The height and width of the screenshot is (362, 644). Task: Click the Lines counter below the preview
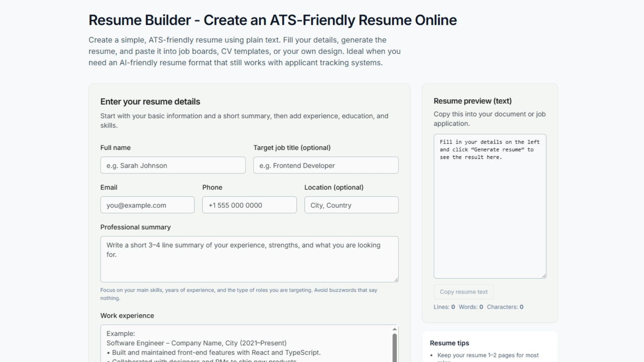click(x=444, y=307)
